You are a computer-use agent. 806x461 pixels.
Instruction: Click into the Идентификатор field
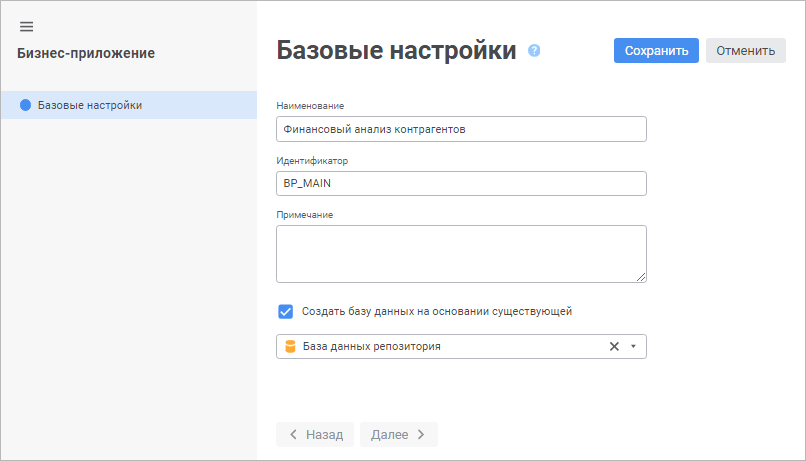pos(460,184)
